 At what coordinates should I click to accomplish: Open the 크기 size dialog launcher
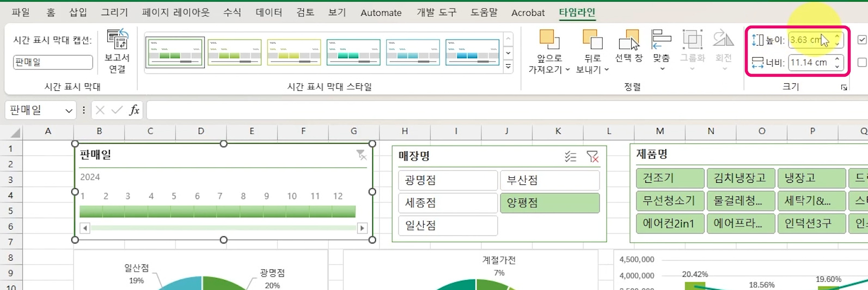(844, 88)
